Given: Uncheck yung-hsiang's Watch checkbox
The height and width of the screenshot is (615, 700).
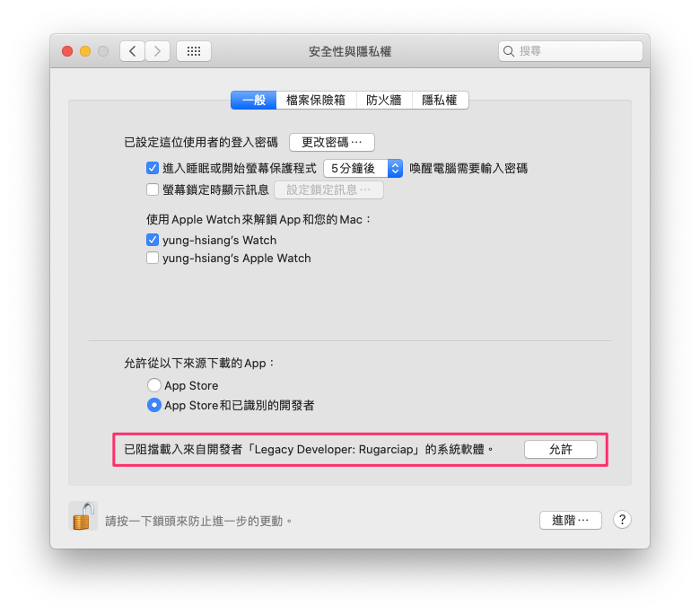Looking at the screenshot, I should click(x=153, y=241).
